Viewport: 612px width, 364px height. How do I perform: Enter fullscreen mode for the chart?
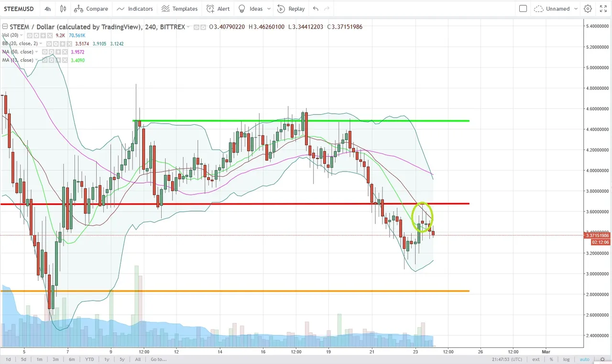(x=603, y=9)
